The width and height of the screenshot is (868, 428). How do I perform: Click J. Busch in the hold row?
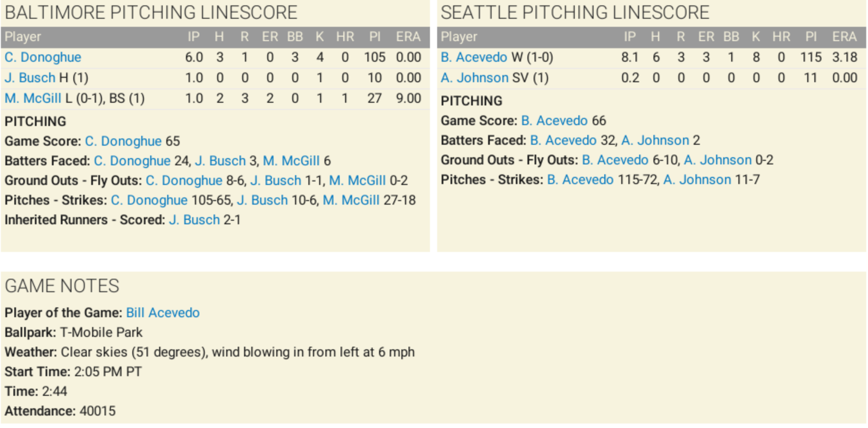(30, 78)
